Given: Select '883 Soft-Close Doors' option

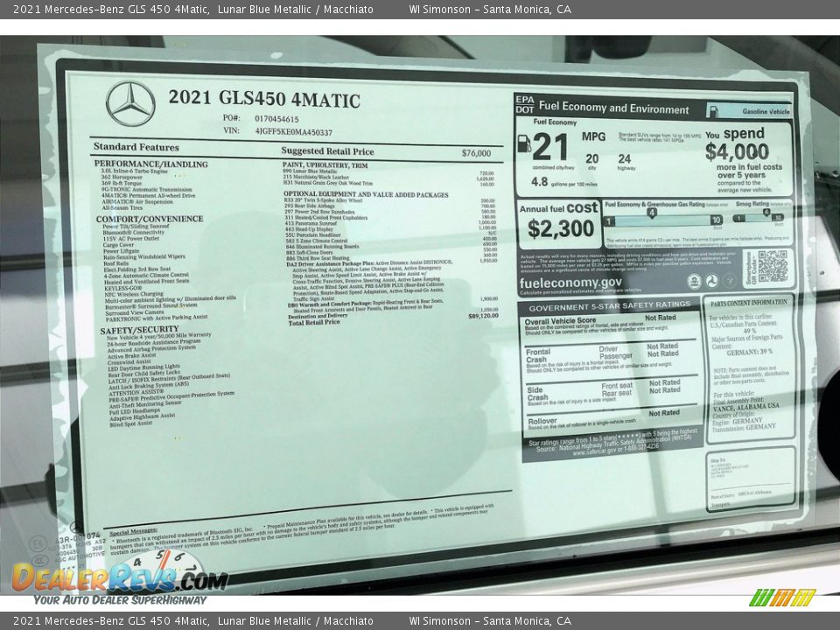Looking at the screenshot, I should (309, 252).
